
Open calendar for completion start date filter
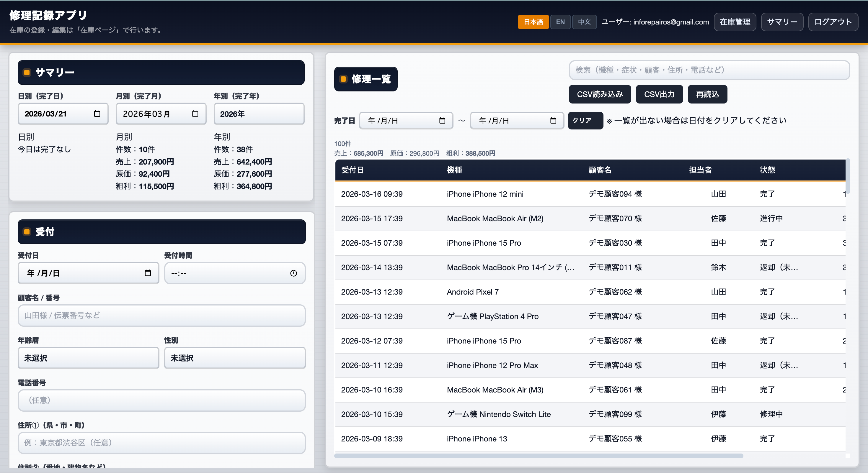(442, 121)
